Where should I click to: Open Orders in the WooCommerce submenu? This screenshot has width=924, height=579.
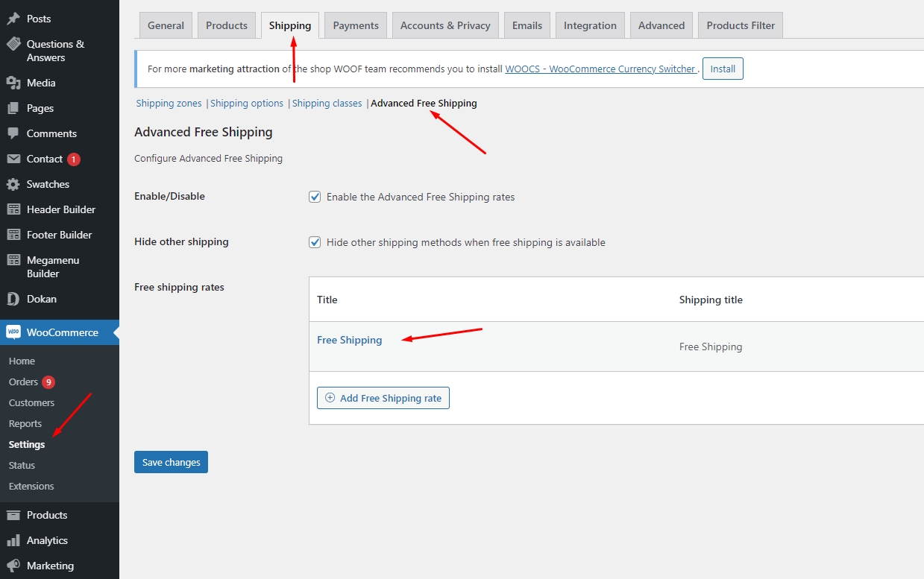(23, 382)
